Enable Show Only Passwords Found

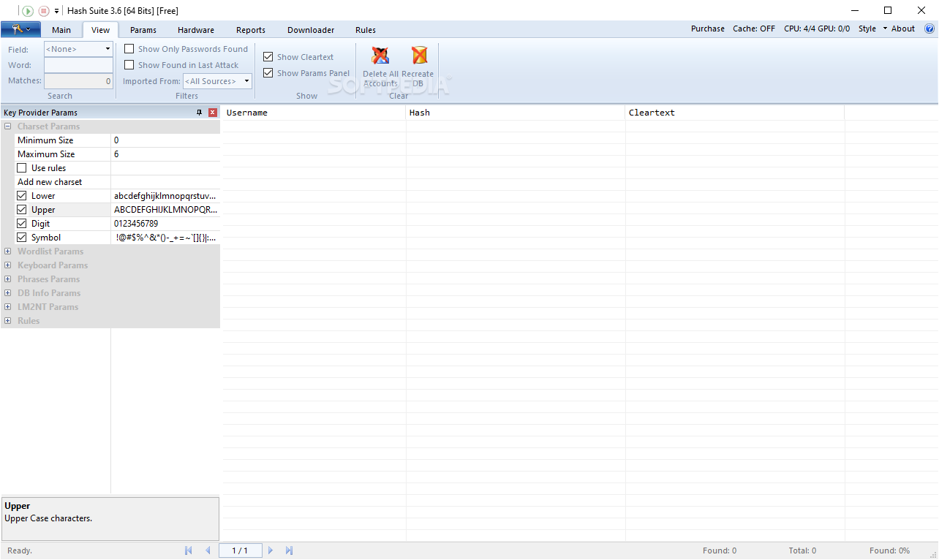click(x=129, y=49)
